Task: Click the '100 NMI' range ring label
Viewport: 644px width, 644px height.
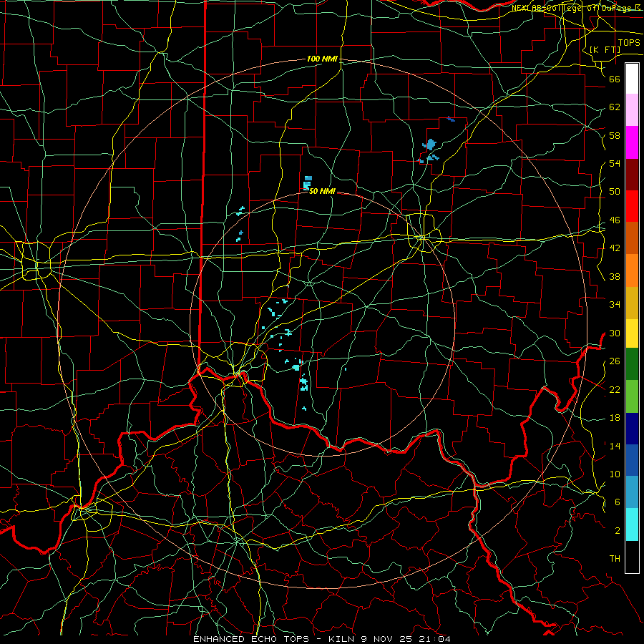Action: click(322, 59)
